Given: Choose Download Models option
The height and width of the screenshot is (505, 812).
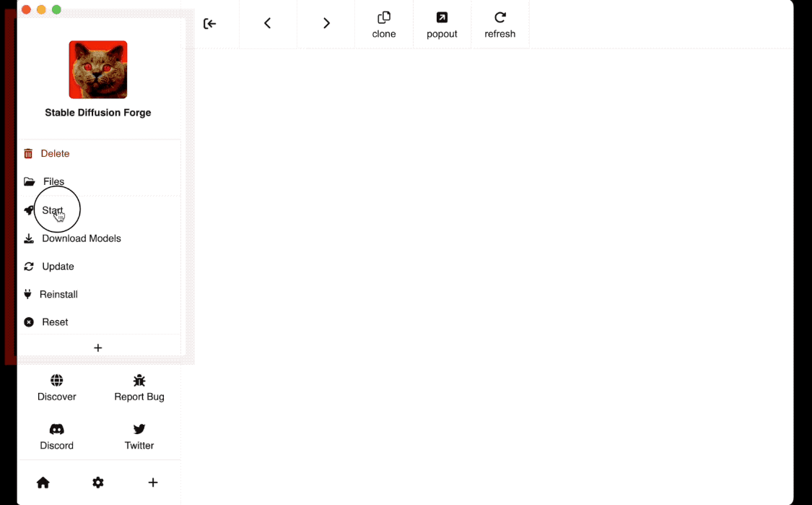Looking at the screenshot, I should point(81,238).
